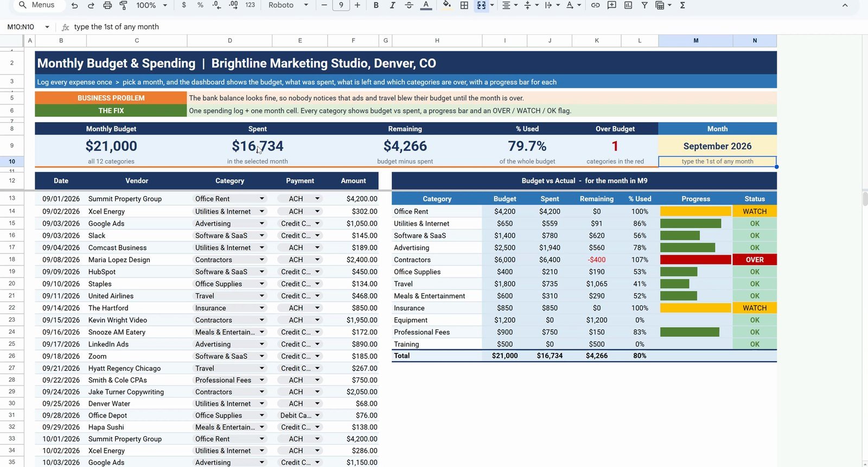
Task: Open the Roboto font dropdown
Action: [x=288, y=5]
